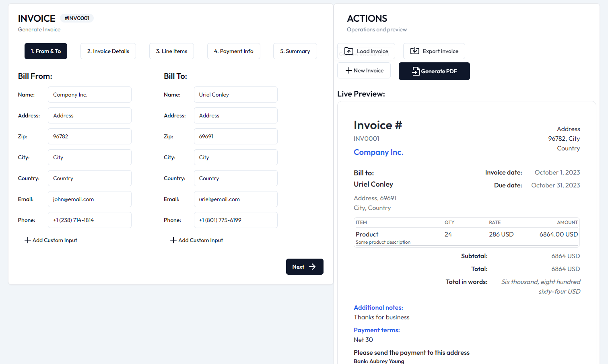Click the plus icon beside Bill To's Add Custom Input
The width and height of the screenshot is (608, 364).
pos(172,240)
